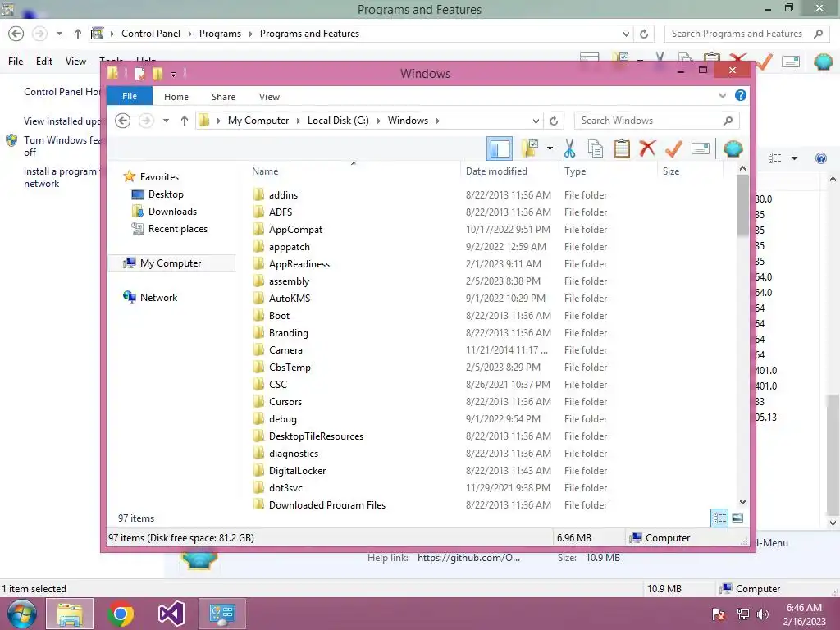Open recent locations dropdown in Windows explorer
The image size is (840, 630).
pos(166,121)
